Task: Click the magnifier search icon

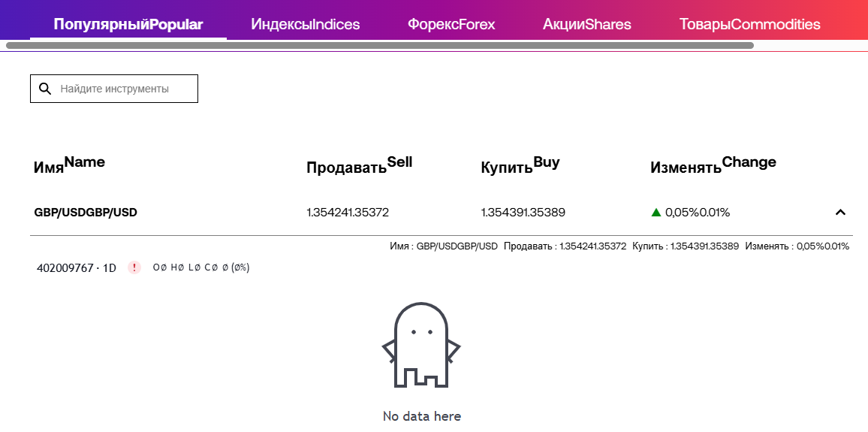Action: (45, 89)
